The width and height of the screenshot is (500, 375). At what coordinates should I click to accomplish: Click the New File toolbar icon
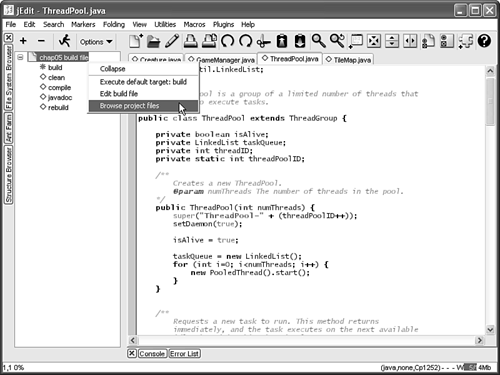tap(136, 41)
